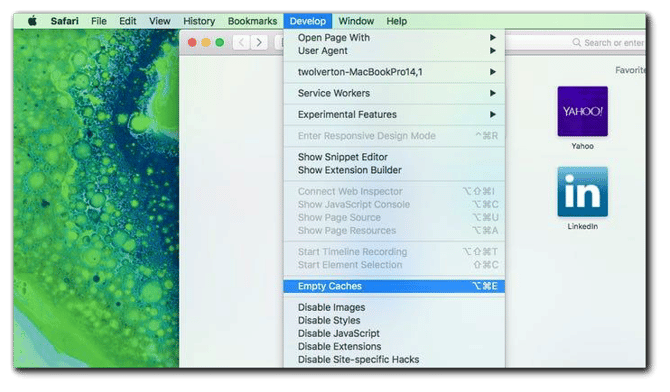Go back with Safari's back arrow
The width and height of the screenshot is (670, 392).
(241, 42)
